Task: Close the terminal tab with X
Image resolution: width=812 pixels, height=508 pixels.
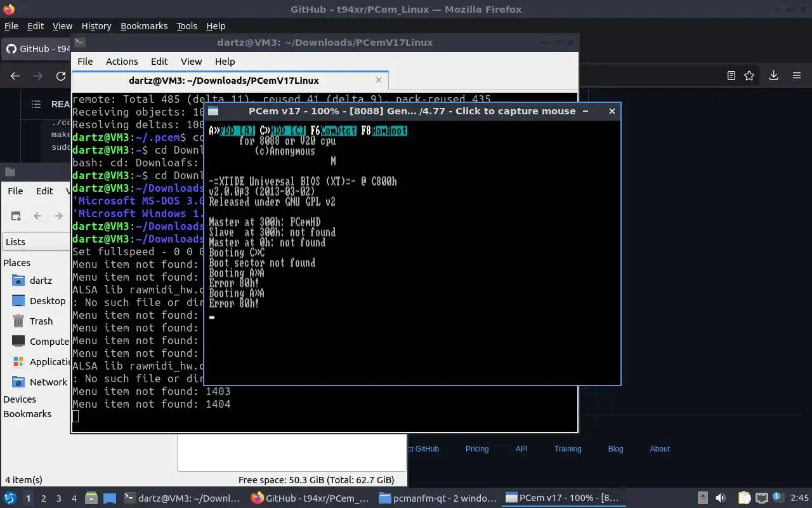Action: pyautogui.click(x=379, y=80)
